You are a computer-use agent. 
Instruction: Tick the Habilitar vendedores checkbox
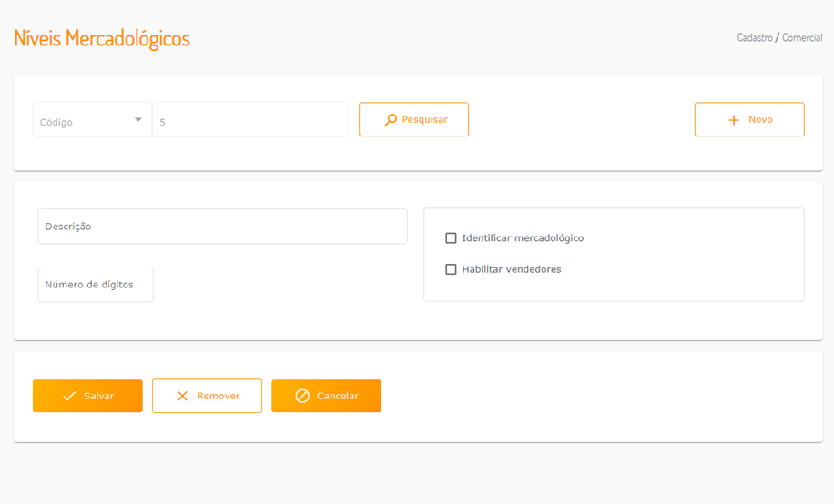pyautogui.click(x=451, y=269)
